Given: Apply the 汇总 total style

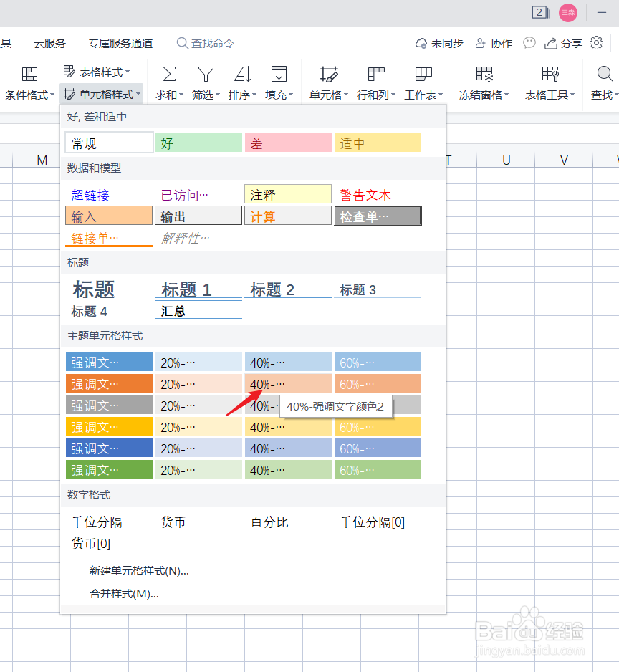Looking at the screenshot, I should 198,312.
